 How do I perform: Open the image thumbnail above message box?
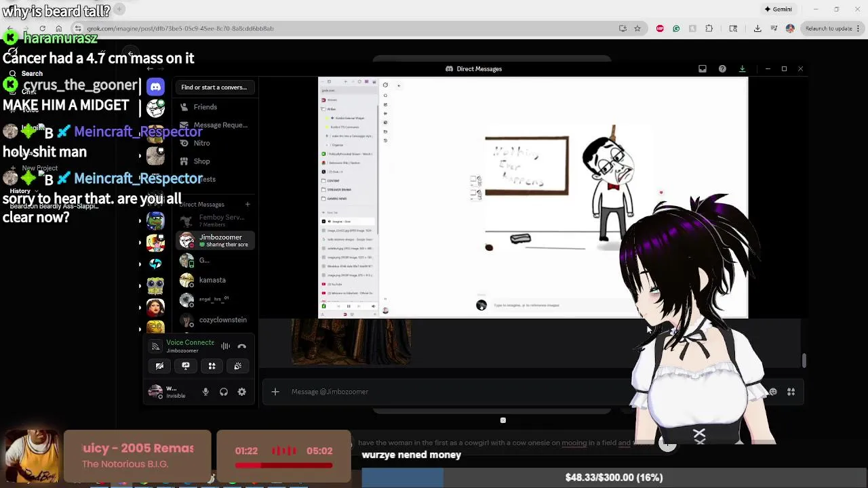click(x=351, y=343)
